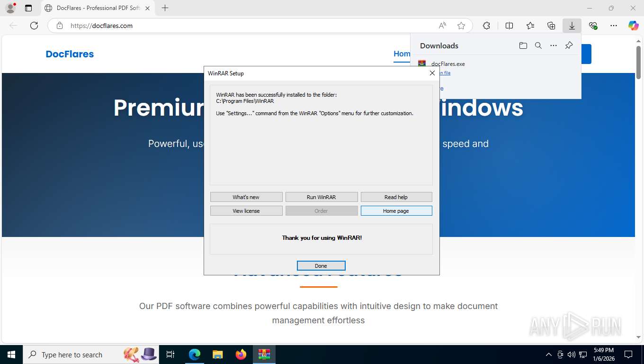Image resolution: width=644 pixels, height=364 pixels.
Task: Click the scrollbar down arrow
Action: [x=638, y=337]
